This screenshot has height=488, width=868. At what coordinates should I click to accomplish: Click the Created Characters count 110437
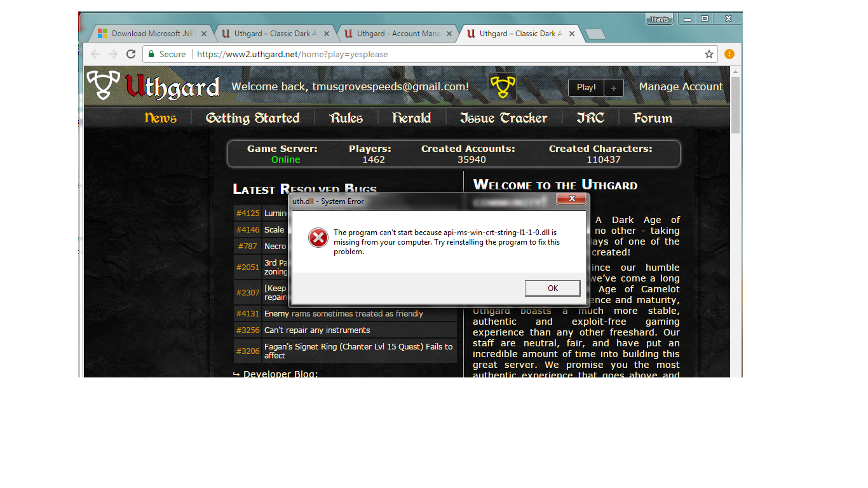click(603, 159)
